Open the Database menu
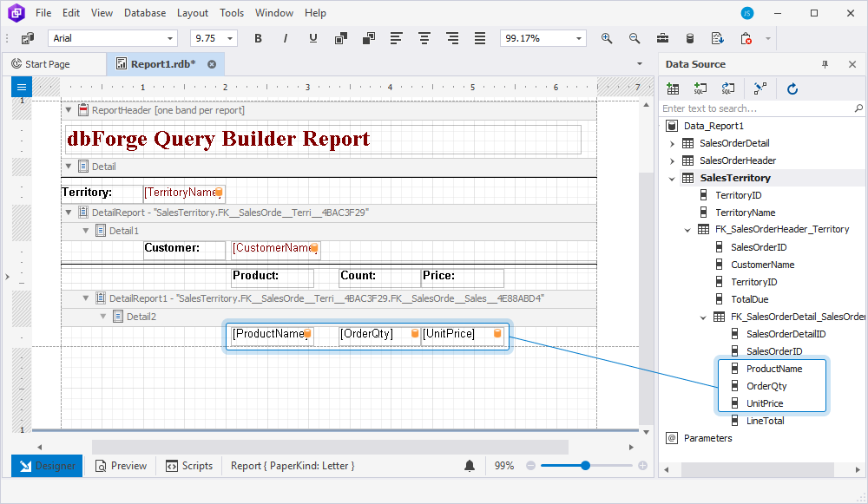This screenshot has height=504, width=868. 144,13
